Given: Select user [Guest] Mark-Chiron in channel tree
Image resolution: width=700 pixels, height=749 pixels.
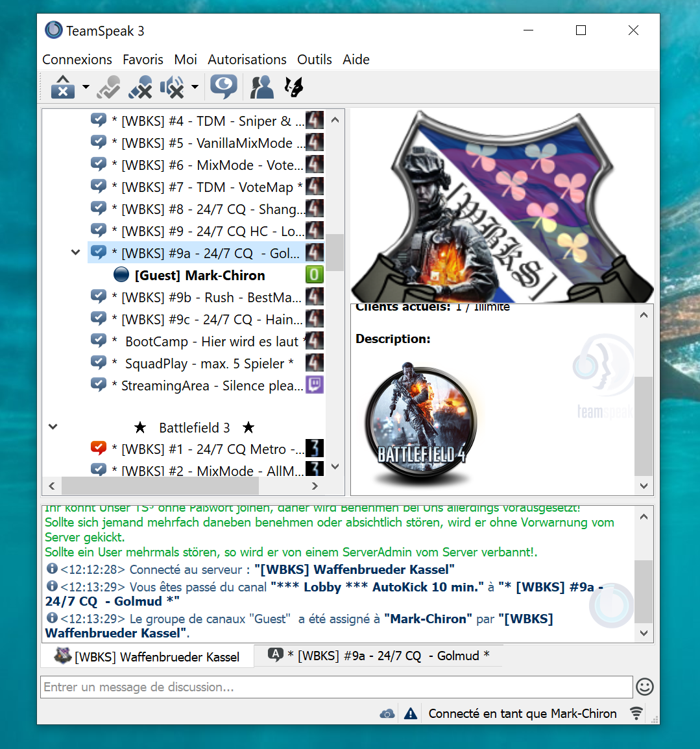Looking at the screenshot, I should [200, 276].
